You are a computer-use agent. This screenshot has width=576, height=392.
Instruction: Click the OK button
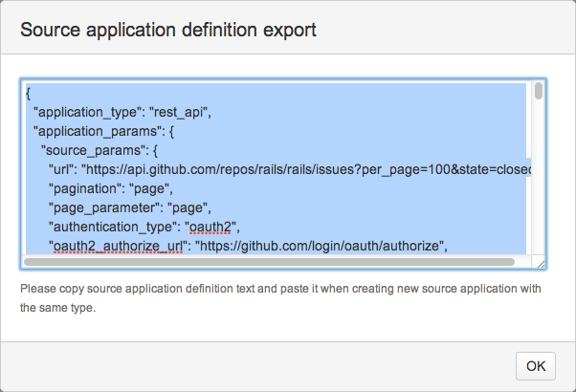tap(535, 365)
